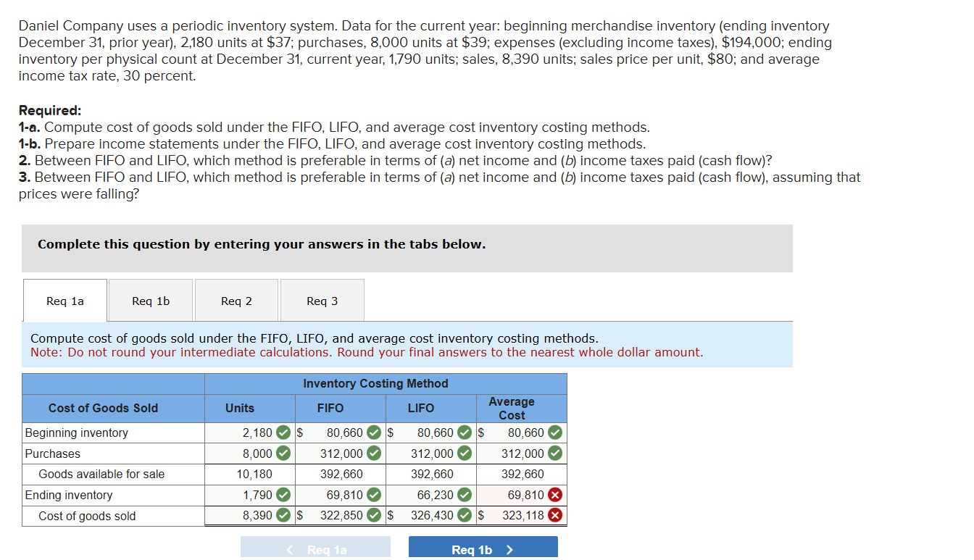The width and height of the screenshot is (974, 560).
Task: Click the Cost of Goods Sold column header
Action: point(103,409)
